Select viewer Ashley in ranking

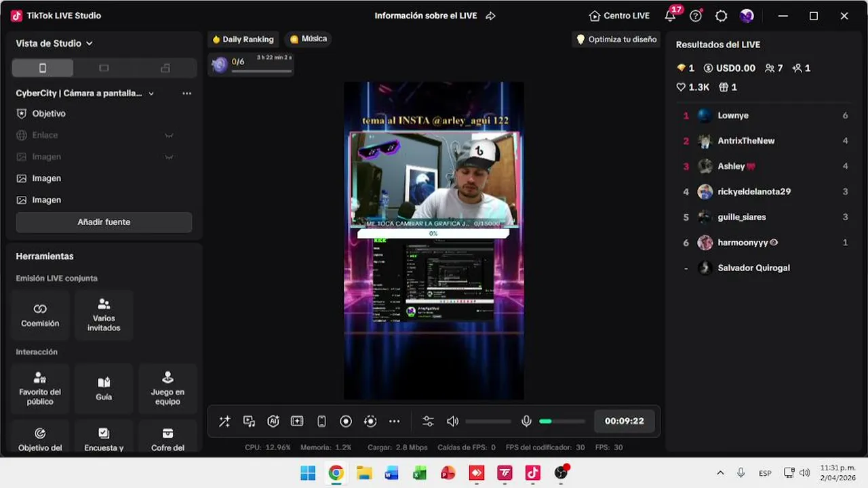(765, 166)
